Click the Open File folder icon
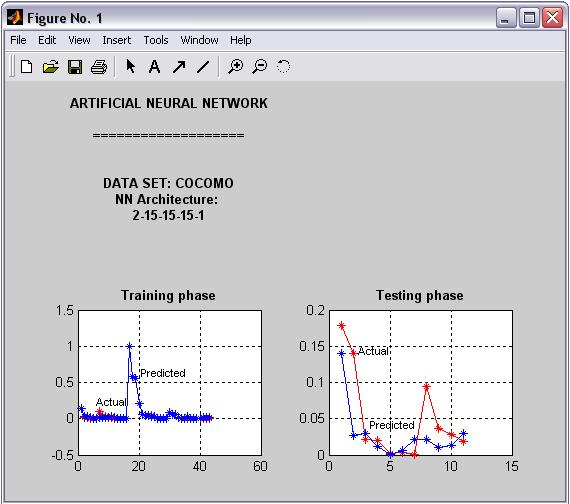The width and height of the screenshot is (570, 504). point(51,67)
